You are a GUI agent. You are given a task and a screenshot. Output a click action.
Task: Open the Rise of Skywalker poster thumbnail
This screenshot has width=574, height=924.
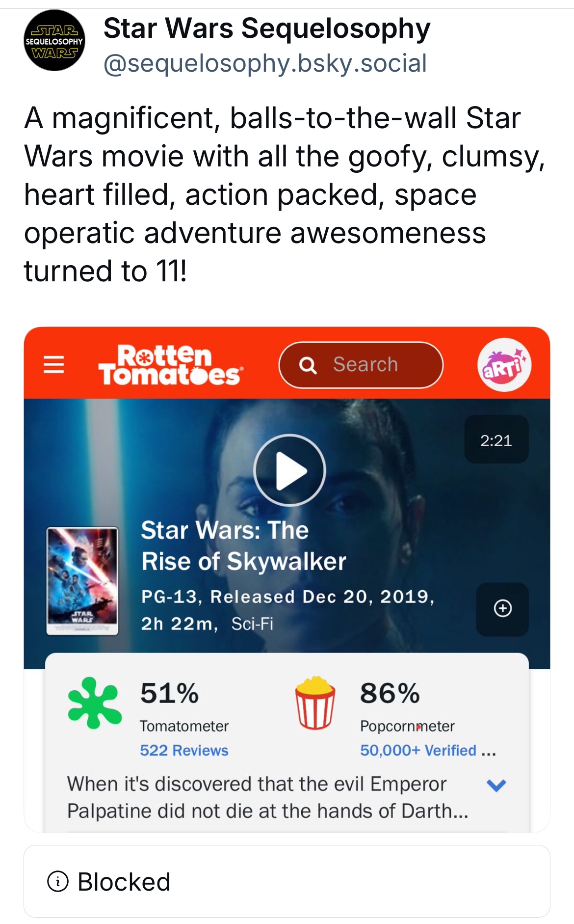tap(82, 581)
